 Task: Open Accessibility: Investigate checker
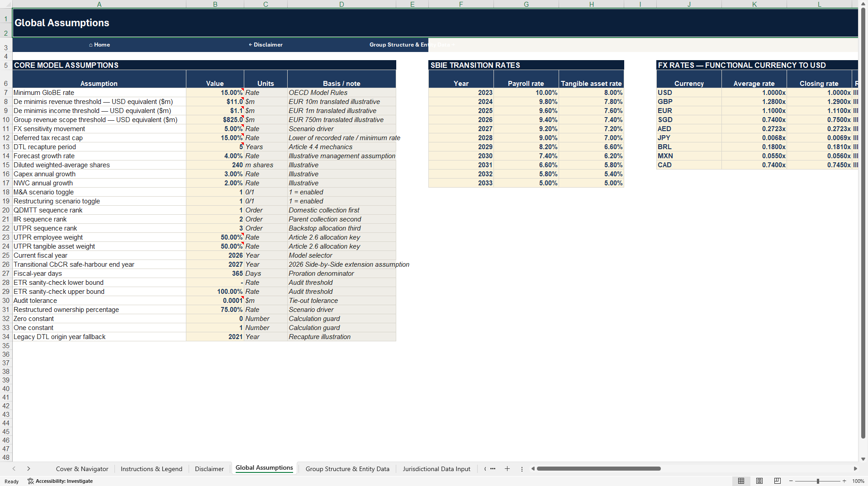tap(60, 481)
